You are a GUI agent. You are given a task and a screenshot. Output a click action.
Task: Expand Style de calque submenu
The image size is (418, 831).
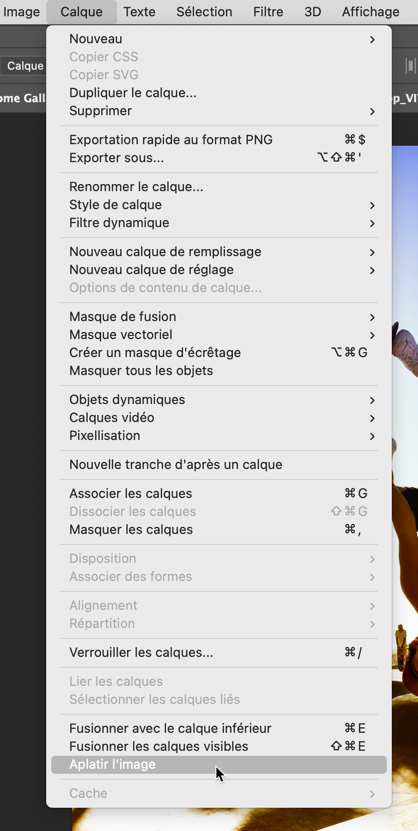click(219, 205)
